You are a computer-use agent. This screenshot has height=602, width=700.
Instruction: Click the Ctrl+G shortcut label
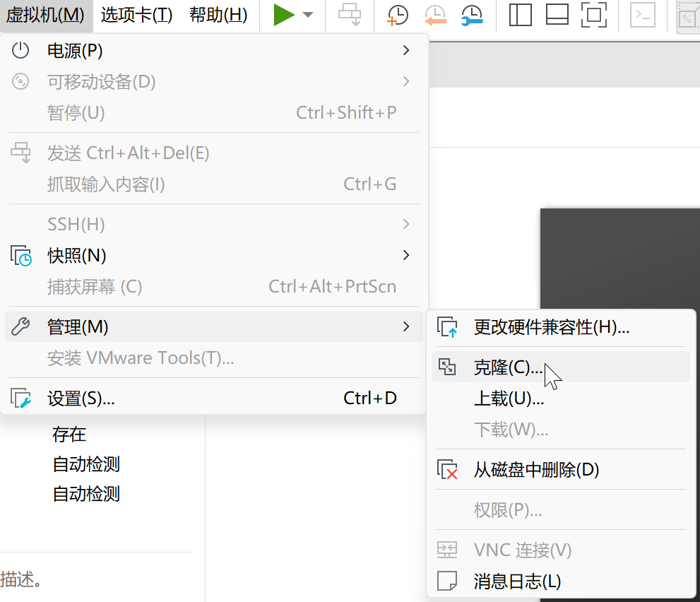click(369, 184)
